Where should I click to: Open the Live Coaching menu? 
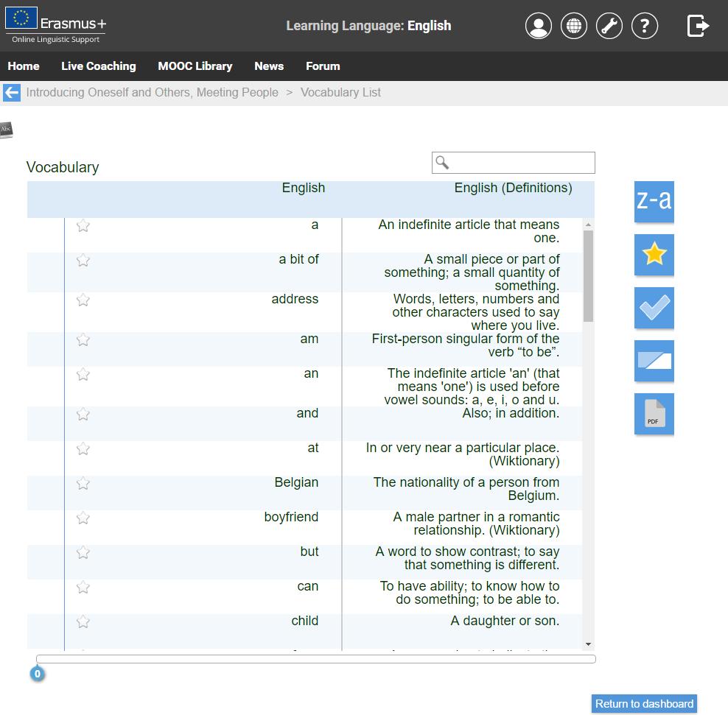(99, 66)
